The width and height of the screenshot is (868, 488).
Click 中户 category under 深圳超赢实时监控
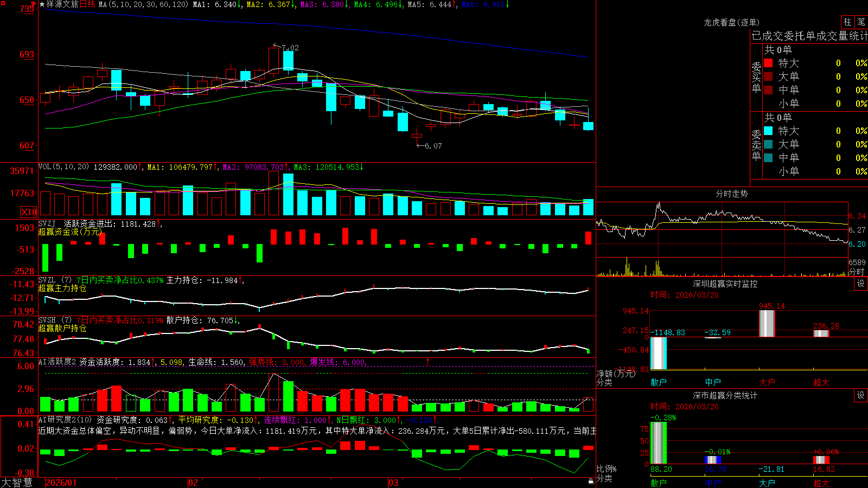(713, 382)
